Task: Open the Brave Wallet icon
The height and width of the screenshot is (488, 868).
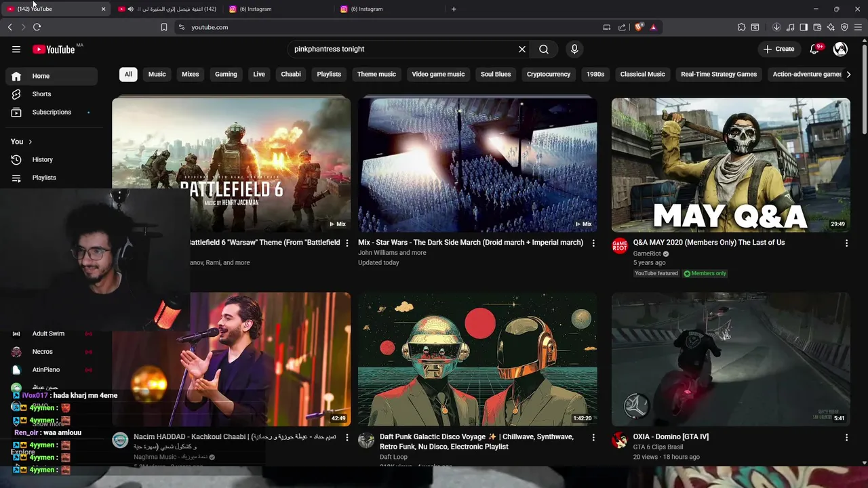Action: pyautogui.click(x=817, y=27)
